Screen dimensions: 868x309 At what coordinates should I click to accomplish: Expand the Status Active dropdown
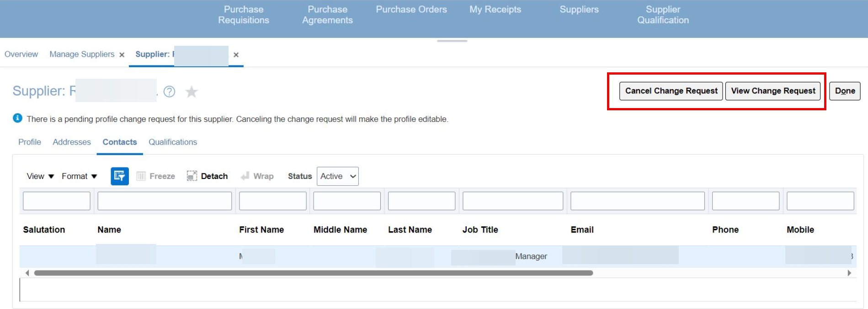pos(338,176)
